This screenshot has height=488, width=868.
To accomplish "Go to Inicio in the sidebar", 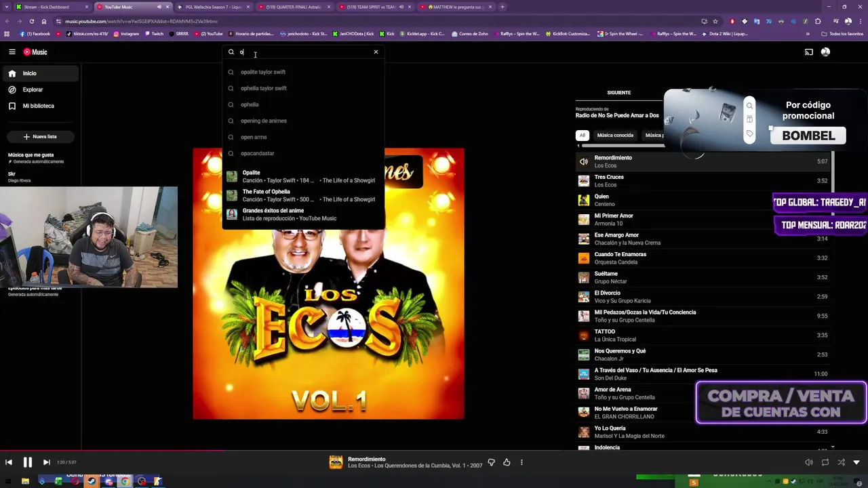I will [x=40, y=73].
